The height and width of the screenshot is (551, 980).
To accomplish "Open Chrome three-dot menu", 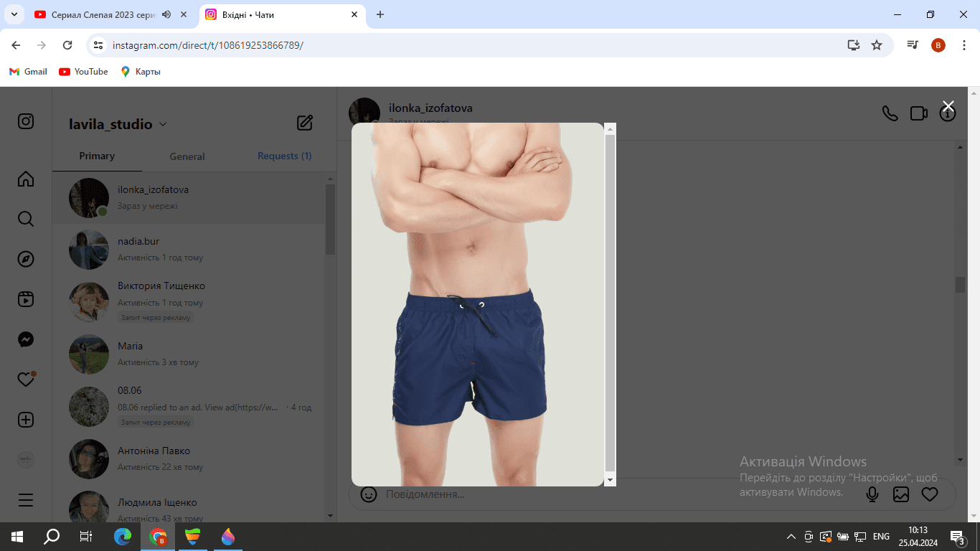I will click(x=964, y=45).
